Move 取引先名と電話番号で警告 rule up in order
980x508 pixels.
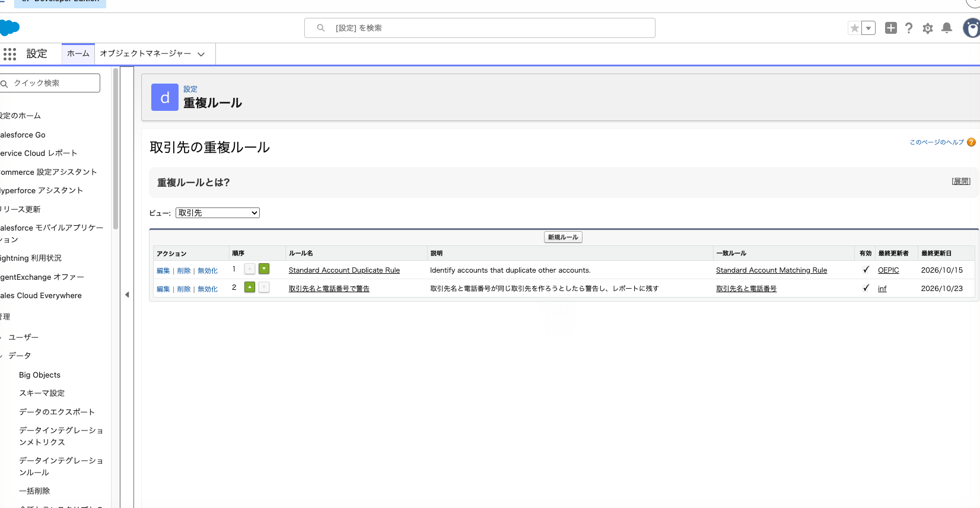[250, 287]
